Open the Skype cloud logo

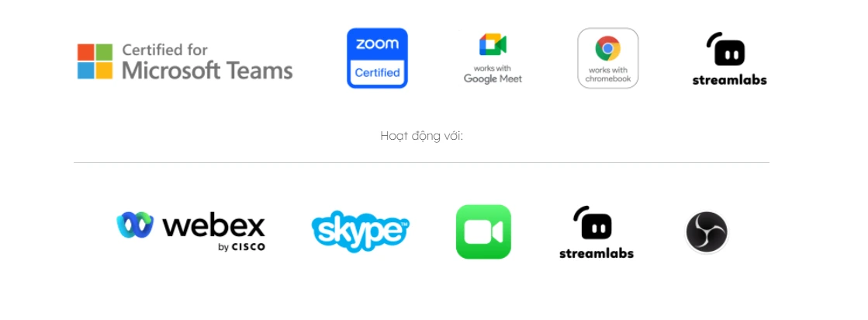(x=361, y=231)
